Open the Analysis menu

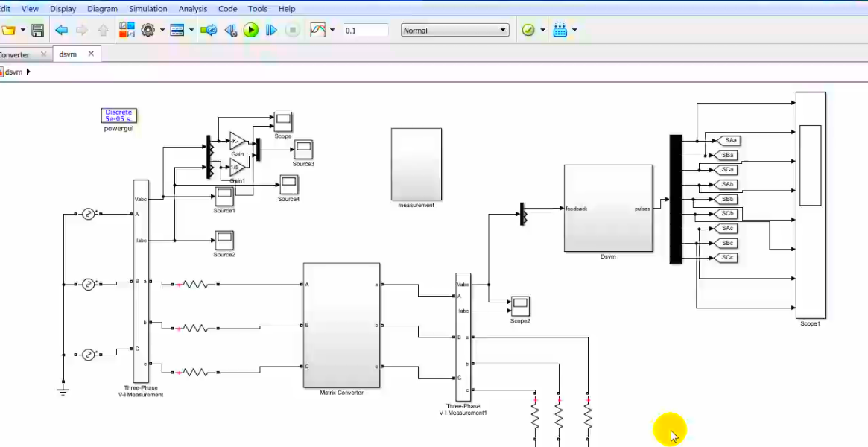point(193,9)
